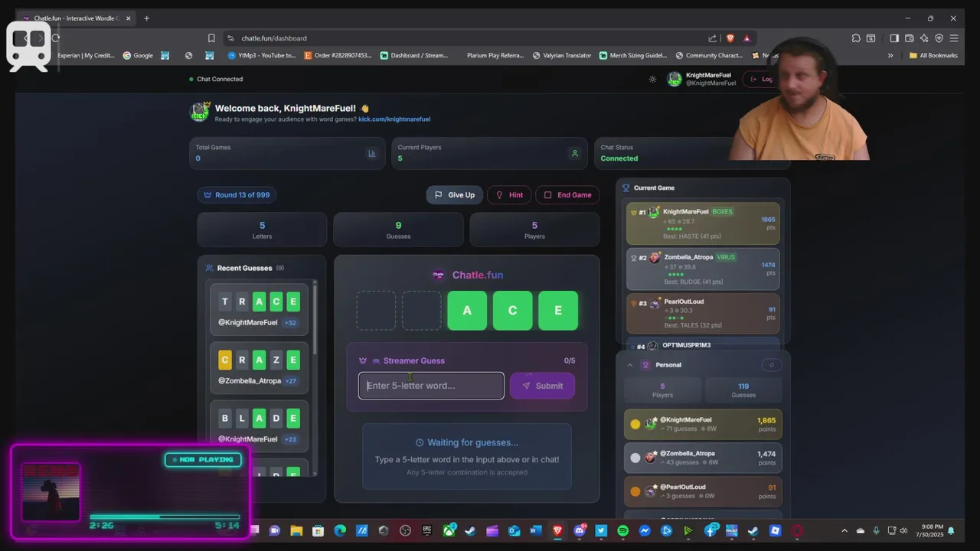
Task: Select Zombella_Atropa #2 in Current Game
Action: coord(703,269)
